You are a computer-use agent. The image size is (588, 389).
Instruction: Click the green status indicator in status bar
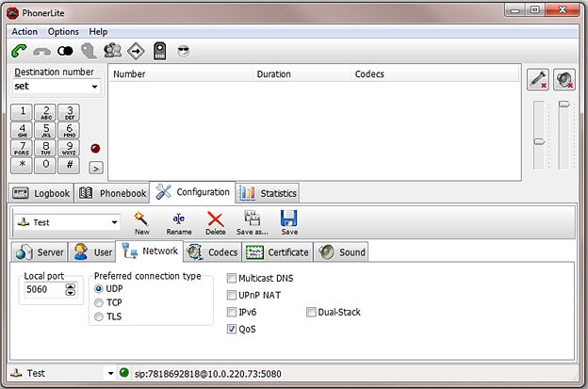124,373
